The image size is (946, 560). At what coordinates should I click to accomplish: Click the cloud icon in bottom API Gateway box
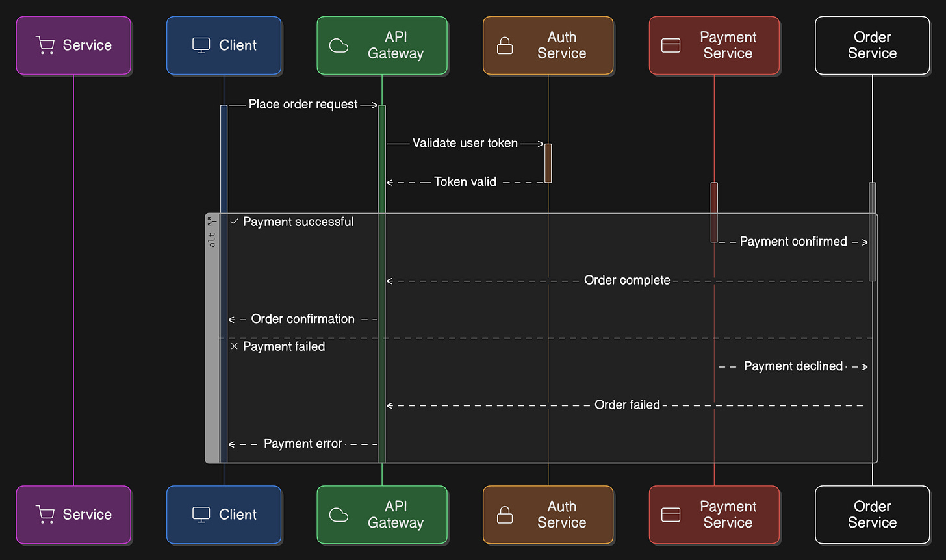[339, 515]
